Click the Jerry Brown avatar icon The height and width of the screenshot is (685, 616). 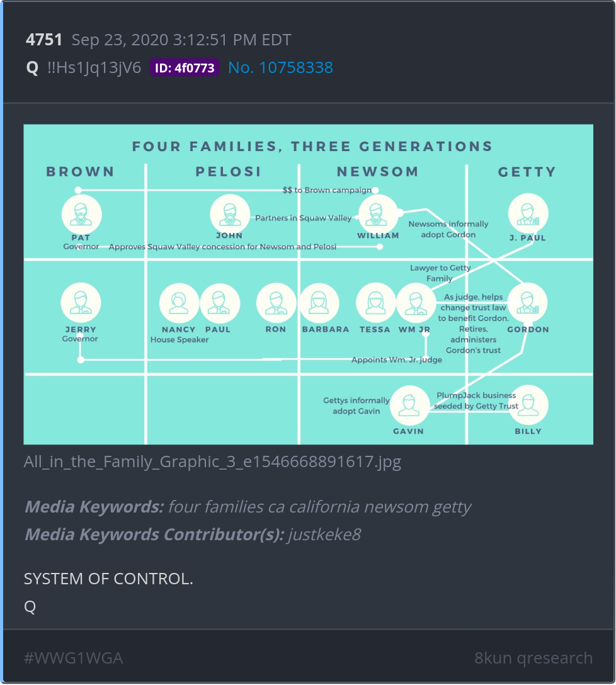pos(81,303)
